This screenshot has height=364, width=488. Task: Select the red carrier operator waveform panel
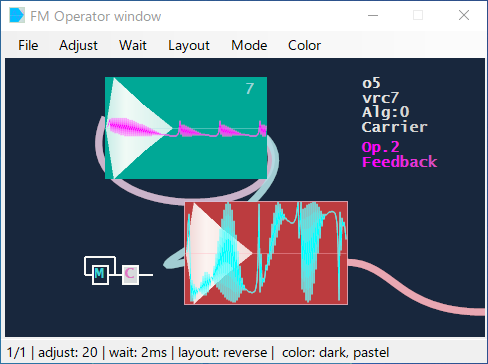tap(266, 253)
